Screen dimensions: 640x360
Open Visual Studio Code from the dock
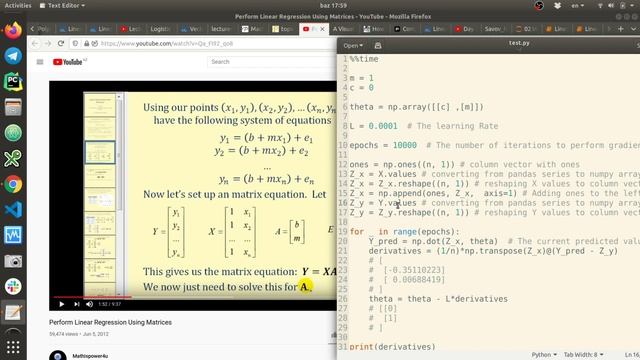[x=13, y=210]
